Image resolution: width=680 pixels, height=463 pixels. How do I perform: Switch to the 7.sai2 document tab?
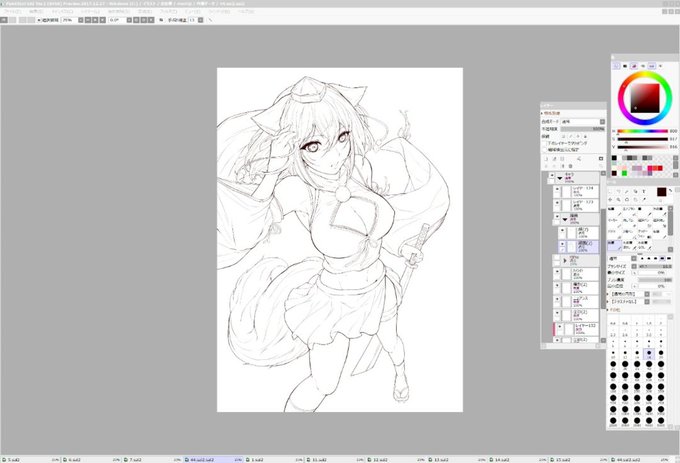pyautogui.click(x=152, y=460)
